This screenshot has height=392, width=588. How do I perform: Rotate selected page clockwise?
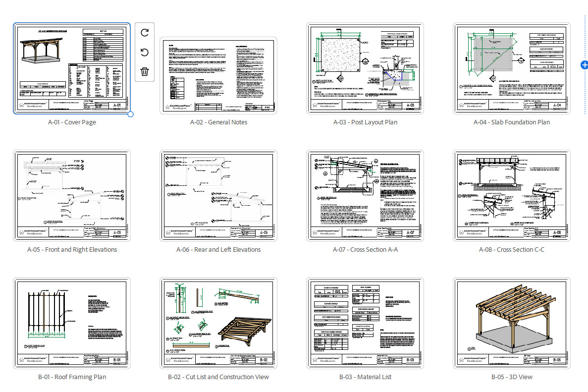coord(145,33)
